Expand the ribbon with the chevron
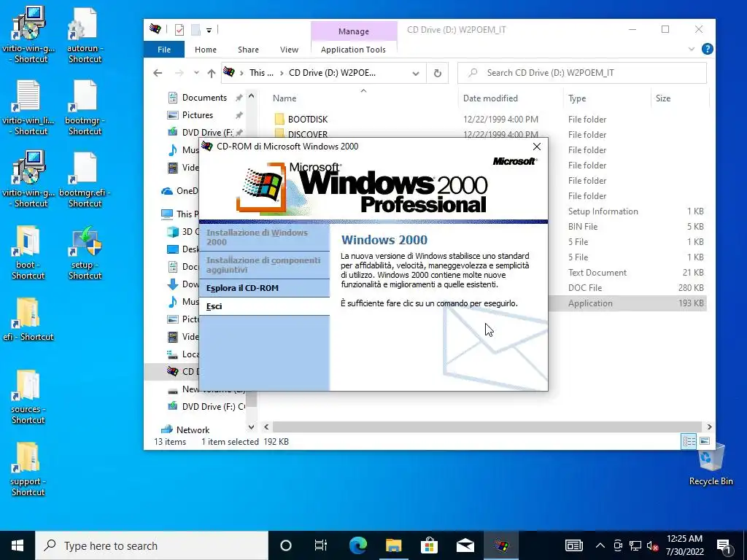 pos(692,49)
